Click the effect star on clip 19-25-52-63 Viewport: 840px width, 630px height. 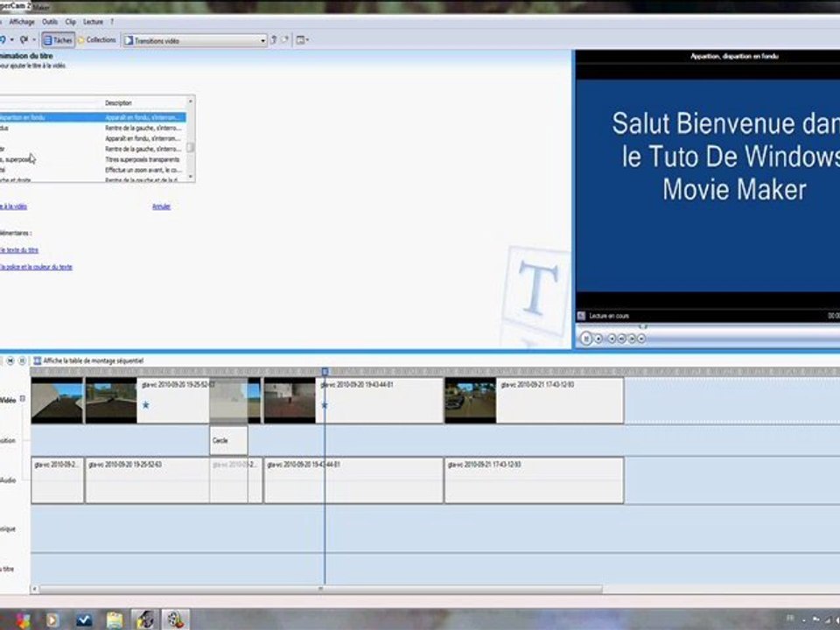146,405
